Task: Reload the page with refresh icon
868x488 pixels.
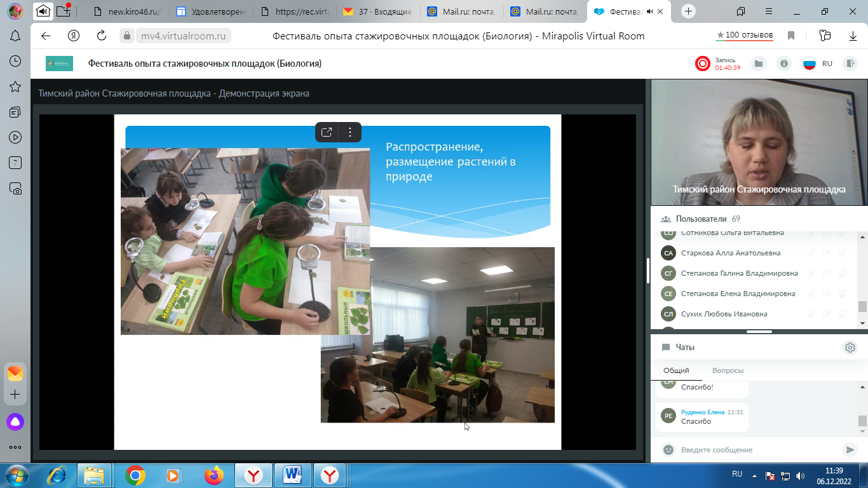Action: coord(102,36)
